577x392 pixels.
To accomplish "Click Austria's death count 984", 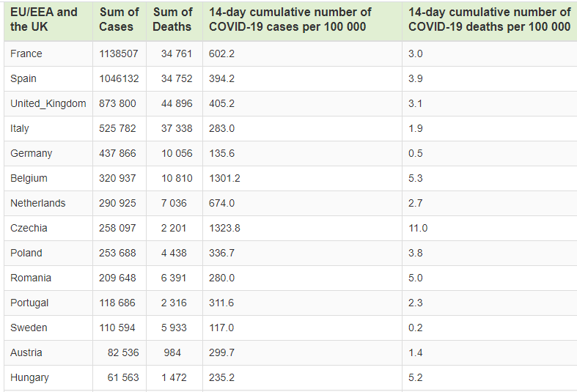I will click(x=172, y=352).
